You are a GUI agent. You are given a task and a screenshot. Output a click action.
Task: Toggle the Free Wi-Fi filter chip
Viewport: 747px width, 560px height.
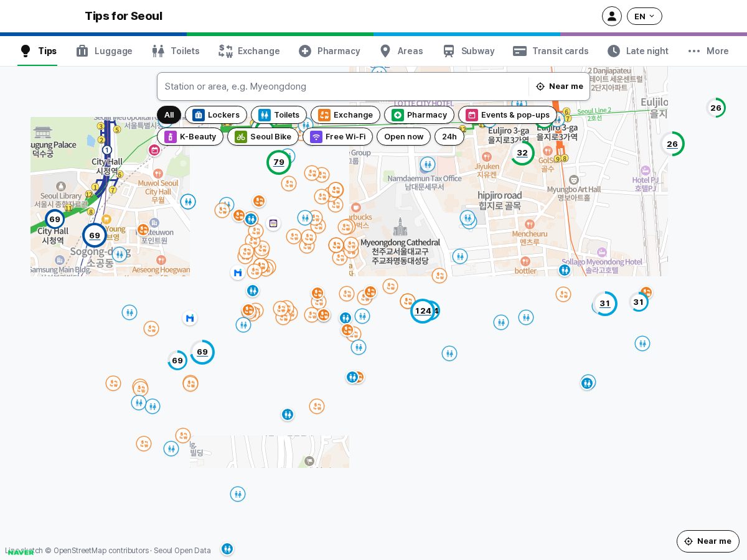coord(337,137)
